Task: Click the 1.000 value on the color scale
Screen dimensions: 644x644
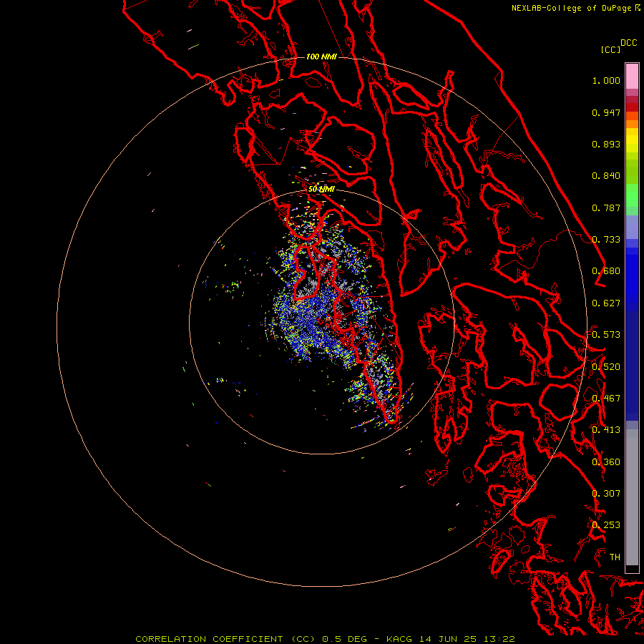Action: 606,80
